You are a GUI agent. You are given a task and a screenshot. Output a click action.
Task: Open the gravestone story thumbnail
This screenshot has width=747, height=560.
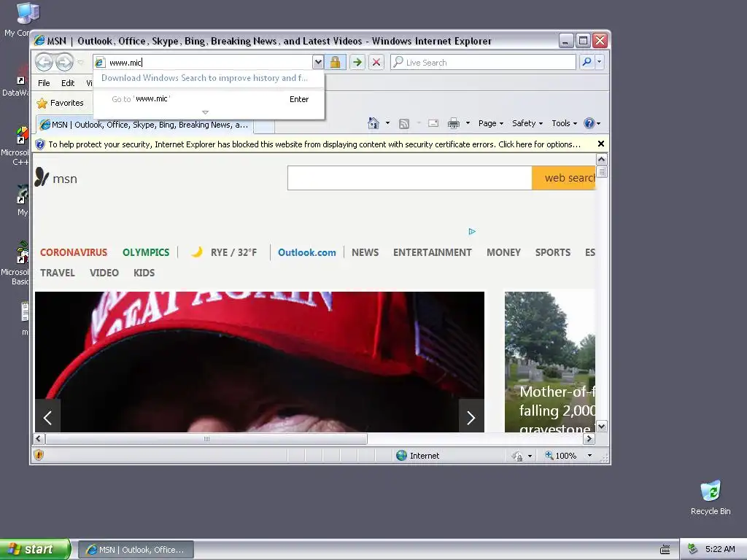550,362
